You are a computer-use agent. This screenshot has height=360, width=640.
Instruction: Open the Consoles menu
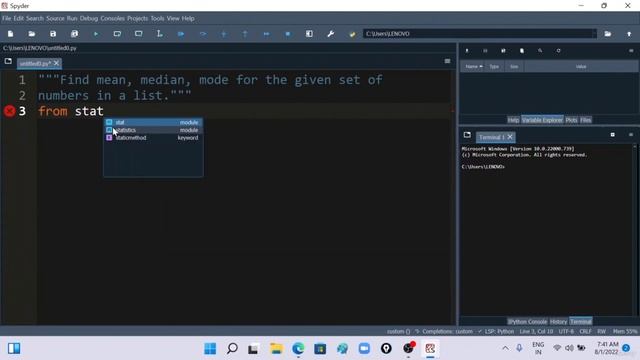112,18
